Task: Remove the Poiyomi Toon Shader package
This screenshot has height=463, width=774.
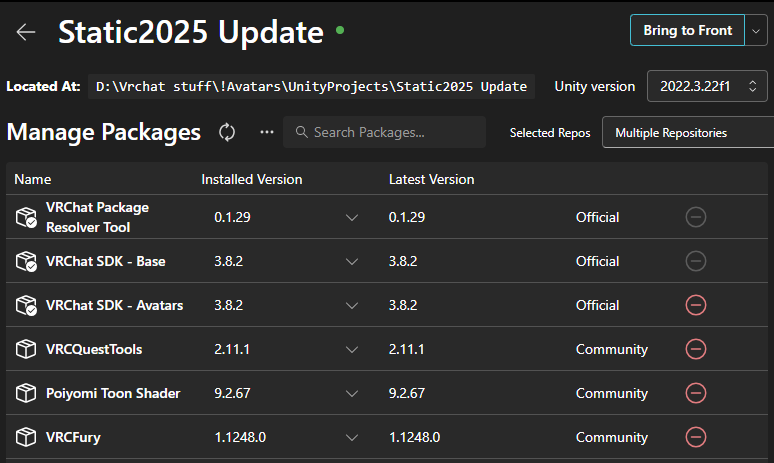Action: click(x=696, y=393)
